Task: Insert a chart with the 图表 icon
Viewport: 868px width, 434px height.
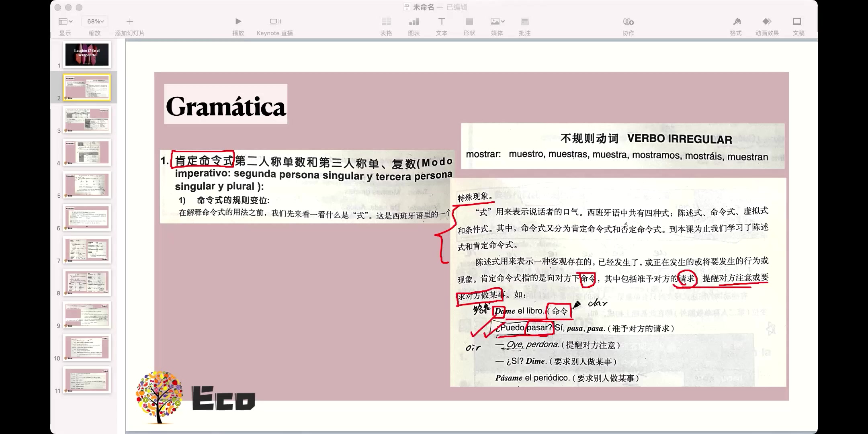Action: [x=414, y=21]
